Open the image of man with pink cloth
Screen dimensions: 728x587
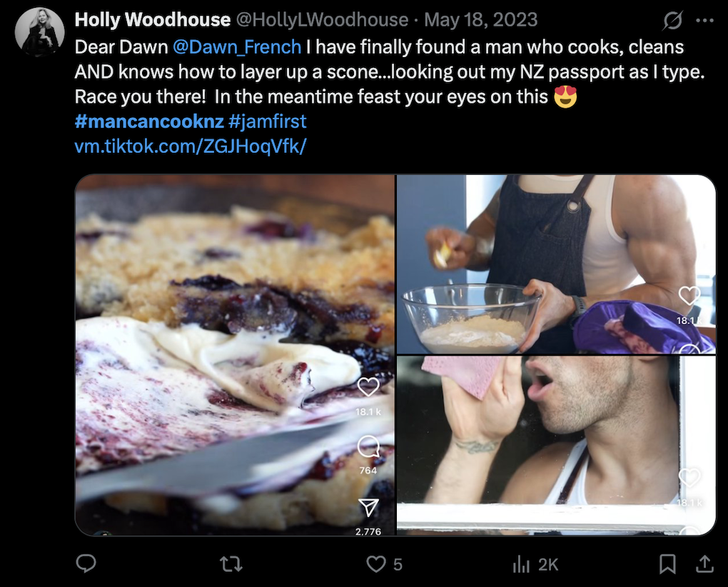[x=556, y=446]
